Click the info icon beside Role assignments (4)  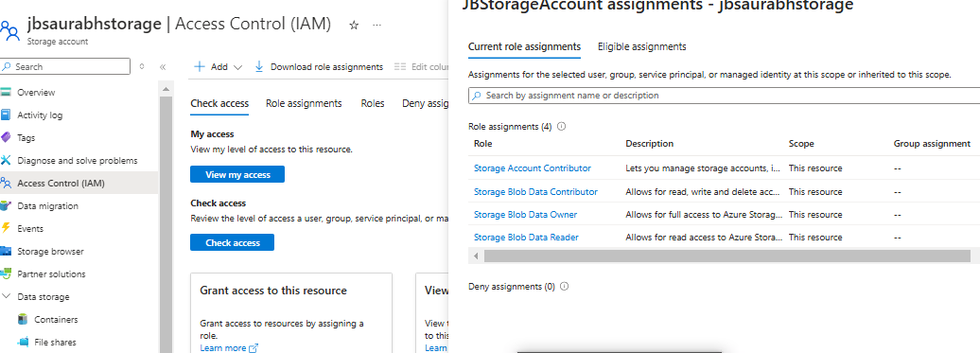pyautogui.click(x=561, y=126)
